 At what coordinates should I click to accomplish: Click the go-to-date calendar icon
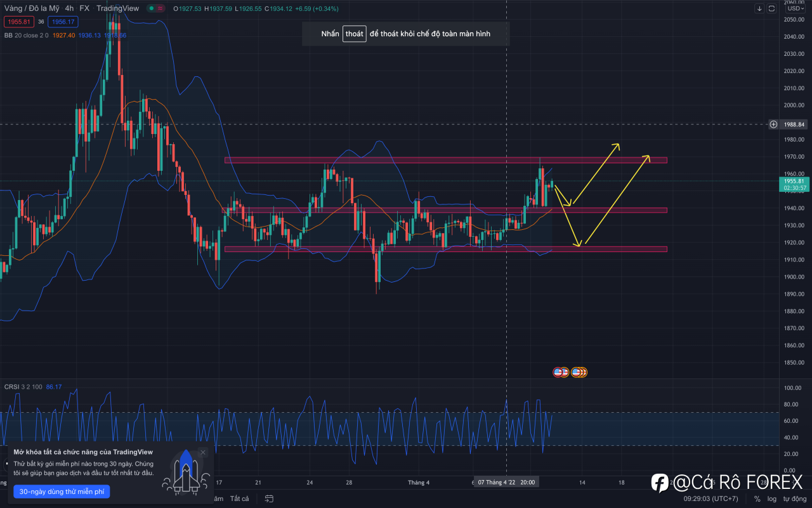coord(269,498)
